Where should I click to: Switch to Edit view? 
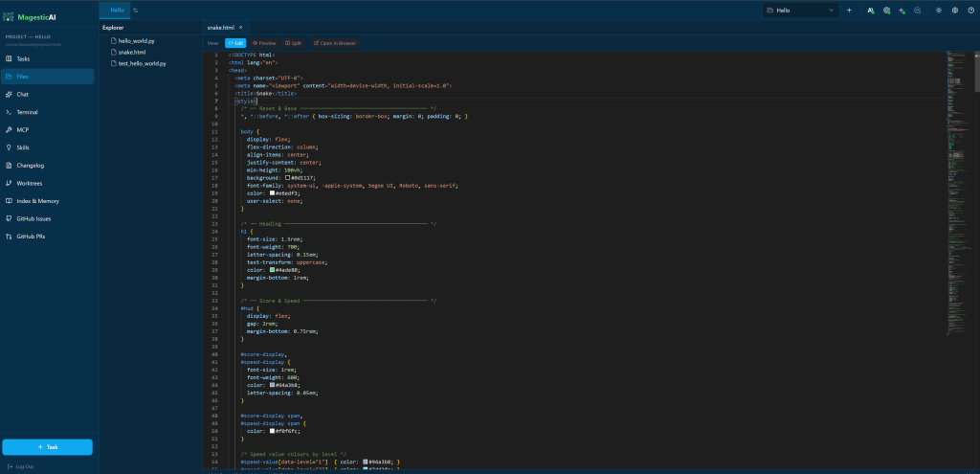(x=235, y=43)
